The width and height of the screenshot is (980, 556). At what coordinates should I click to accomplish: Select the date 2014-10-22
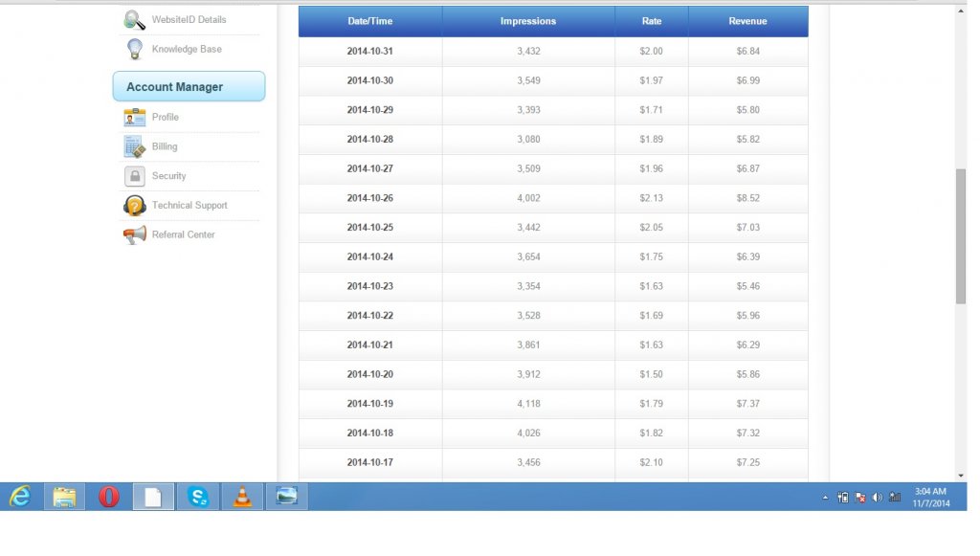(370, 316)
